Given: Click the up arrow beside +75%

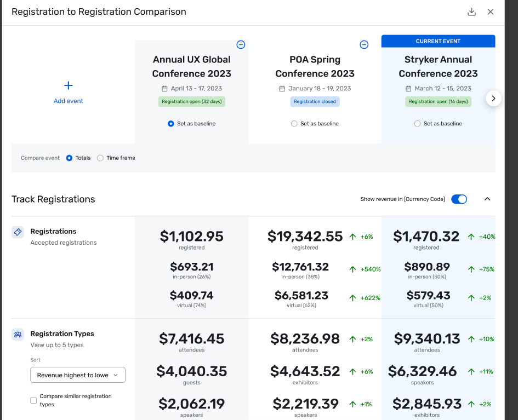Looking at the screenshot, I should point(471,269).
